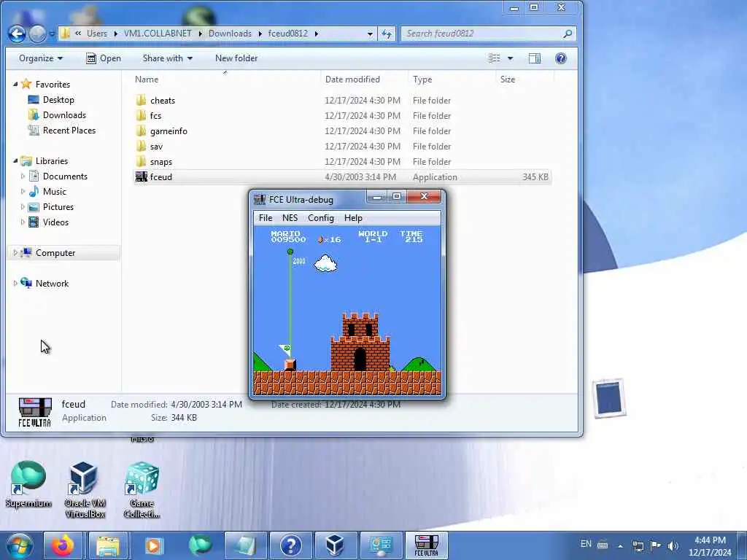Expand the Music library node
The height and width of the screenshot is (560, 747).
[23, 192]
